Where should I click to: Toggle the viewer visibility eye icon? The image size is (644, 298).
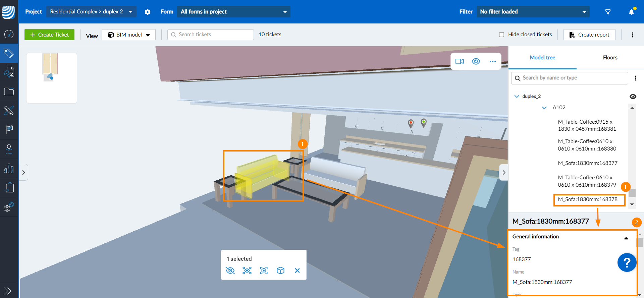[x=476, y=61]
